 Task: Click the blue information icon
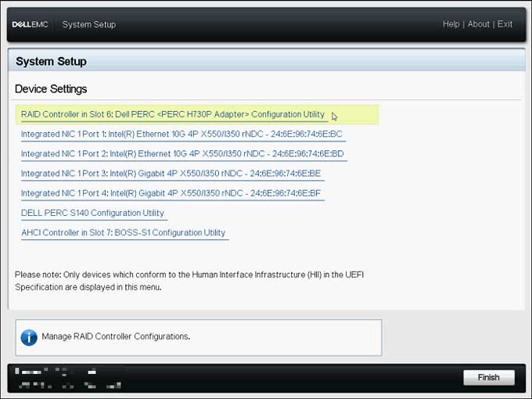coord(29,338)
